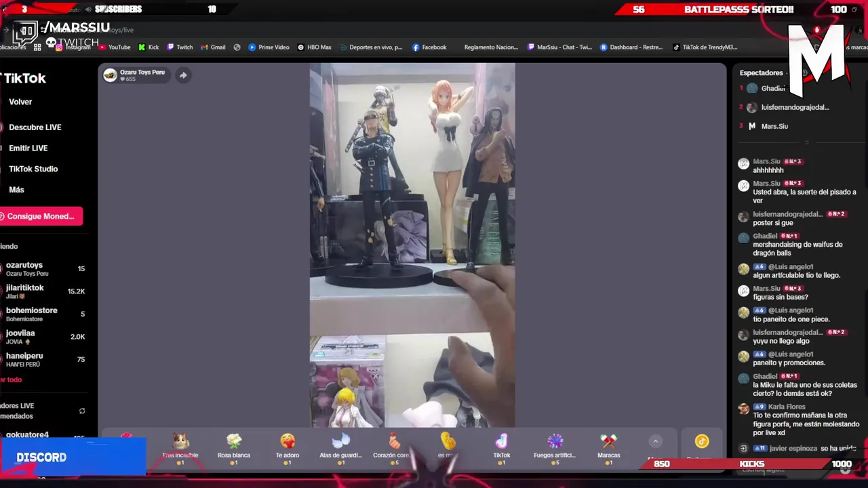The image size is (868, 488).
Task: Open jooviiaa live channel
Action: click(x=44, y=337)
